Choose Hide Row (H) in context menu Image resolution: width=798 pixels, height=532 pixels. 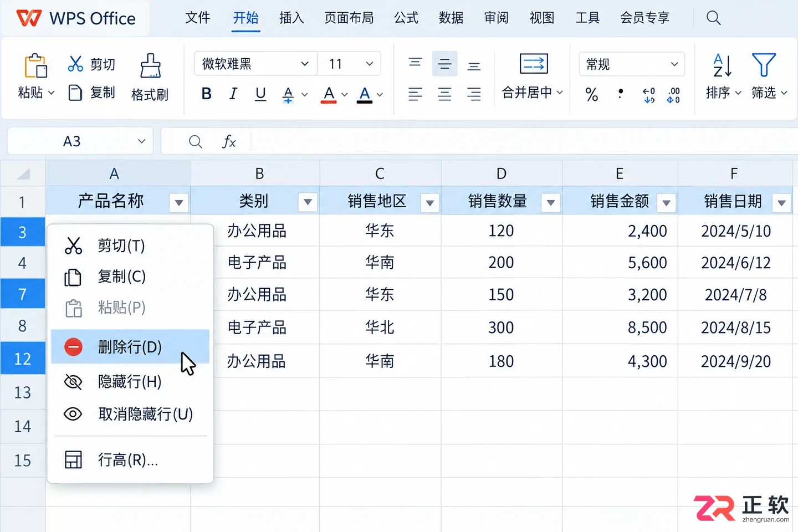coord(130,381)
